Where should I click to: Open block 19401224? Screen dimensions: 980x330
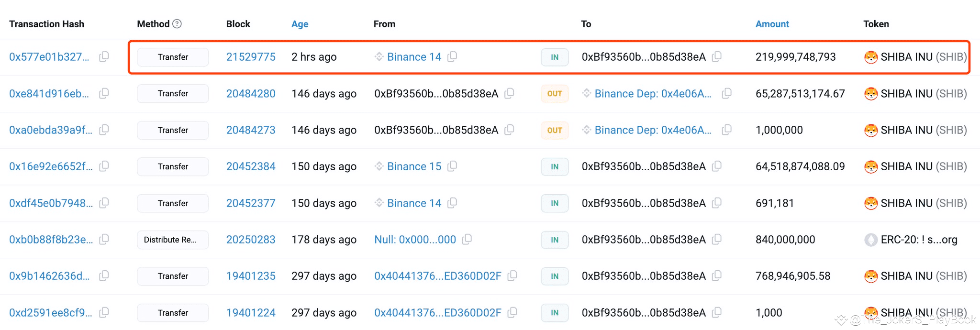251,312
